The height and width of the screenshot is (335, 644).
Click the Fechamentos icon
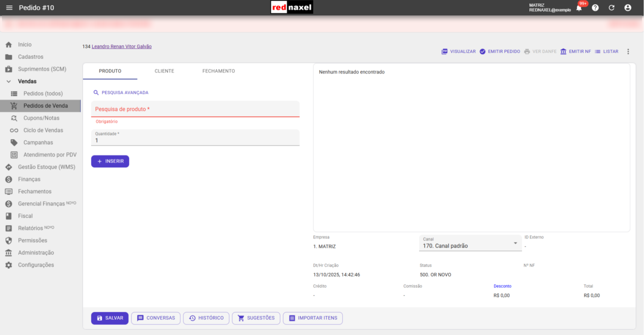pyautogui.click(x=9, y=192)
